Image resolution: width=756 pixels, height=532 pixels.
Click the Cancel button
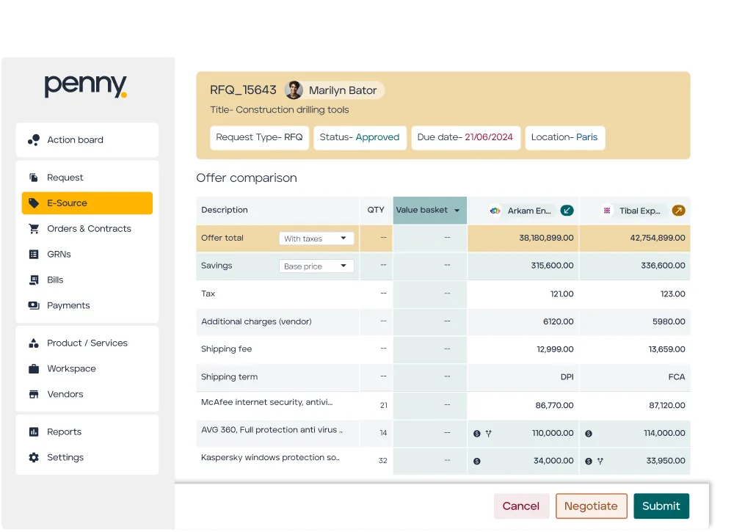[x=521, y=506]
